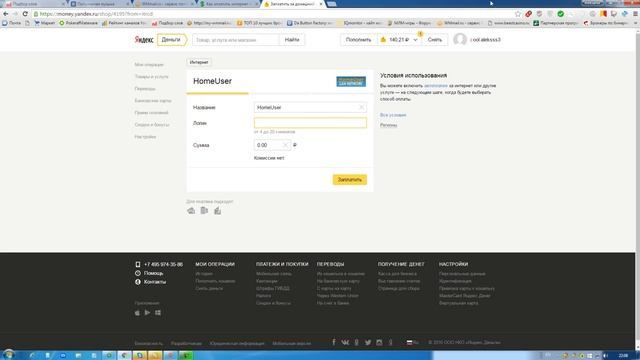Image resolution: width=640 pixels, height=360 pixels.
Task: Click the green checkmark extension icon
Action: (x=561, y=14)
